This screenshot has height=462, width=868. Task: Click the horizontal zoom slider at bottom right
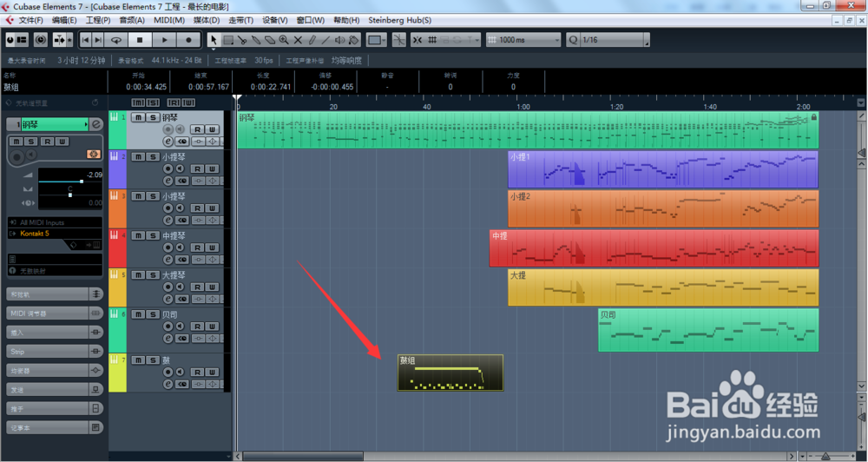[x=825, y=457]
